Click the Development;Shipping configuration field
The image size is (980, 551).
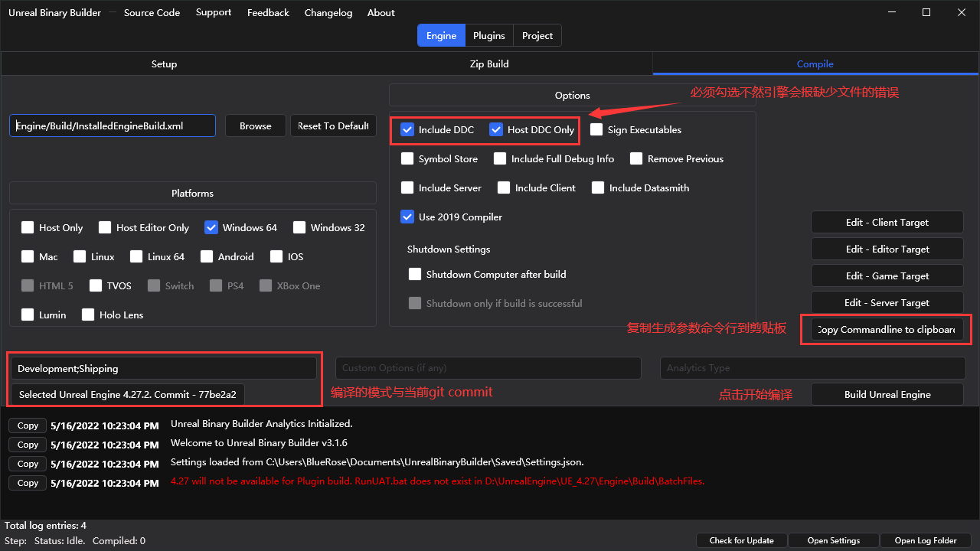pyautogui.click(x=164, y=368)
